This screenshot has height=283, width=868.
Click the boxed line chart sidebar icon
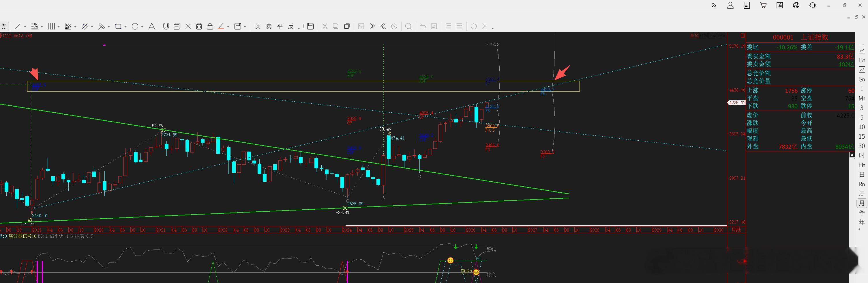point(862,70)
